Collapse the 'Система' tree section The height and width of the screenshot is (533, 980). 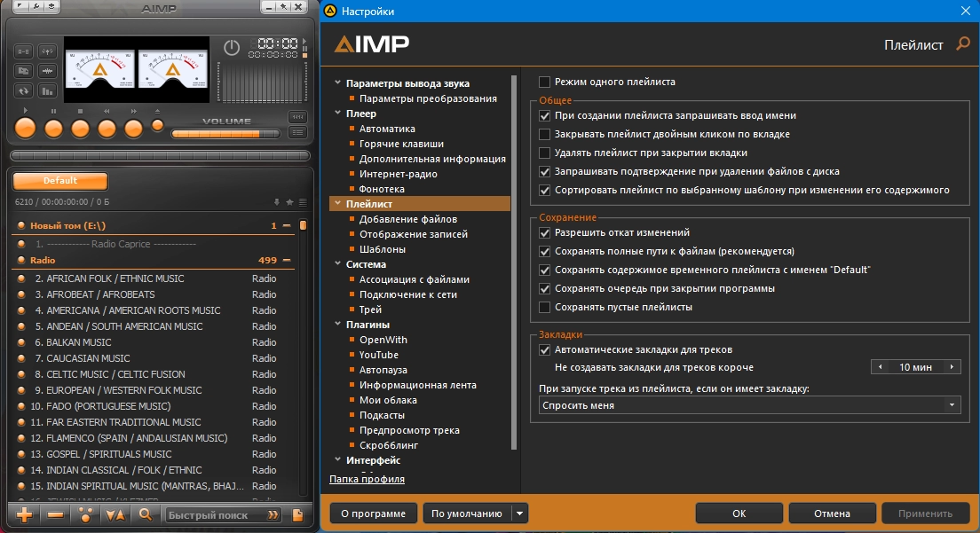337,263
